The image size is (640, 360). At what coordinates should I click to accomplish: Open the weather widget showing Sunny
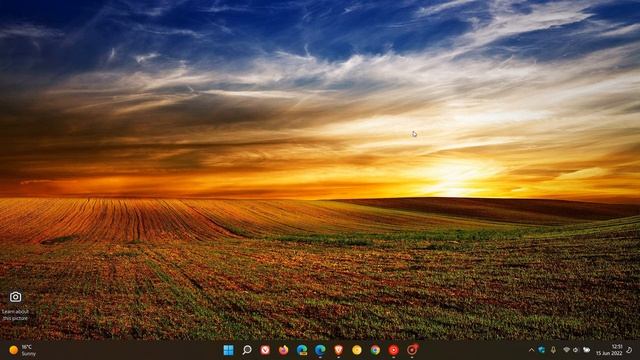[x=22, y=350]
